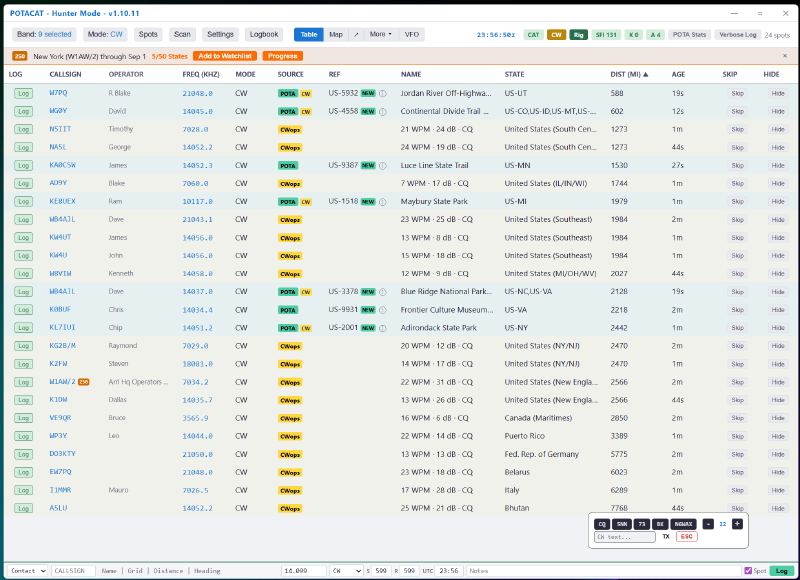
Task: Open POTA Stats
Action: tap(689, 35)
